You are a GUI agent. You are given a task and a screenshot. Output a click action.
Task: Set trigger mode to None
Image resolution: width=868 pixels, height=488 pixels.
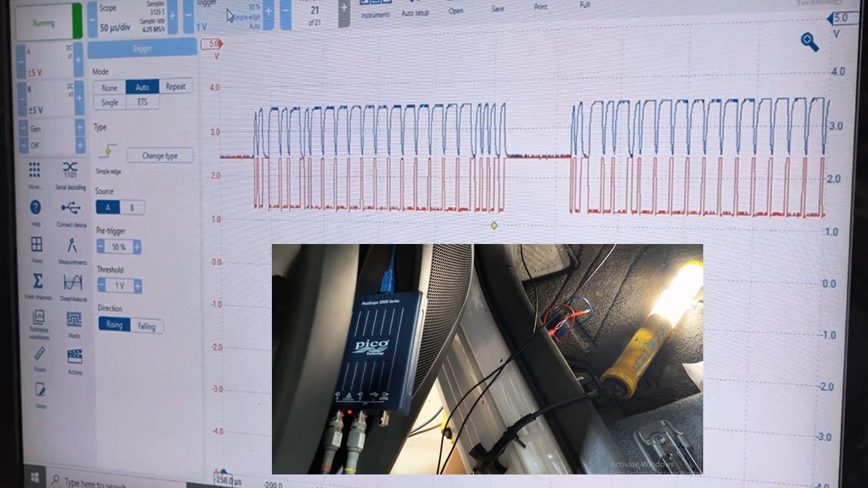[x=110, y=87]
